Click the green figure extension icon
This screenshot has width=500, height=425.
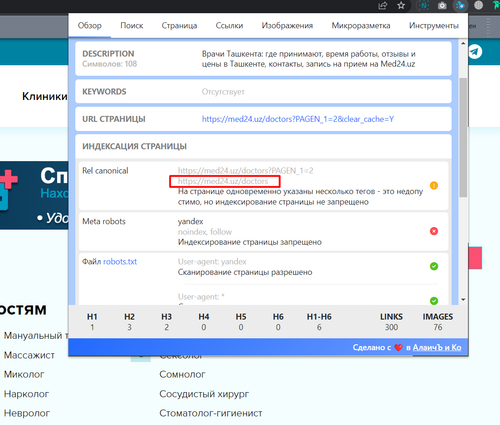[x=496, y=5]
